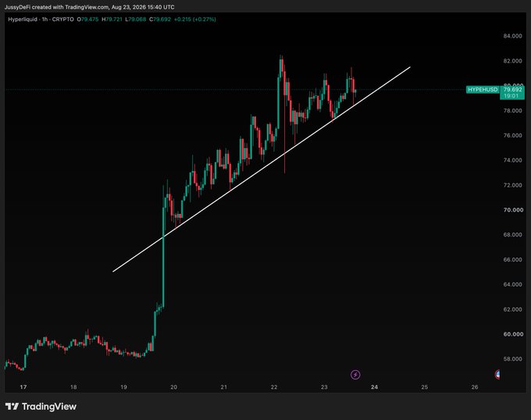Click the high value H79.721
Viewport: 531px width, 420px height.
pos(112,20)
